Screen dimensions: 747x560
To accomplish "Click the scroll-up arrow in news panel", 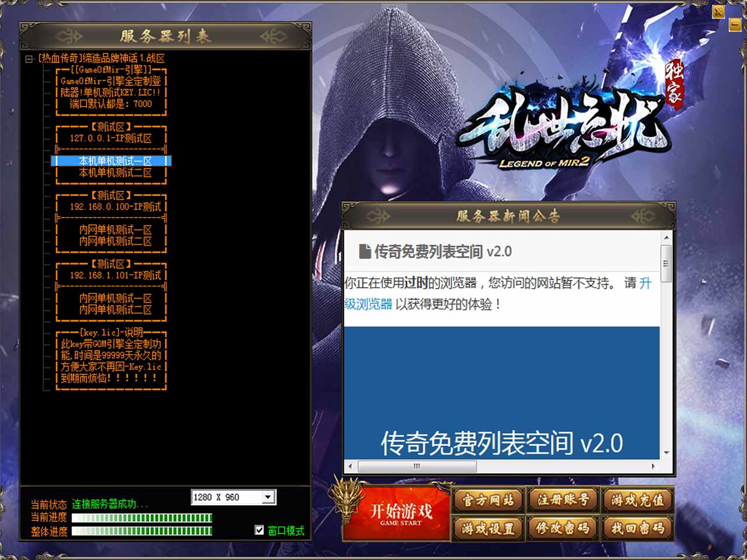I will pos(666,237).
